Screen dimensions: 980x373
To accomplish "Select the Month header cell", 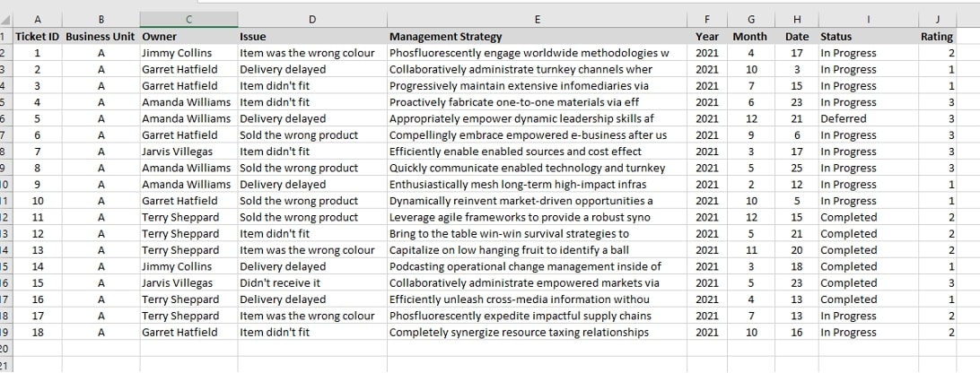I will click(x=750, y=37).
